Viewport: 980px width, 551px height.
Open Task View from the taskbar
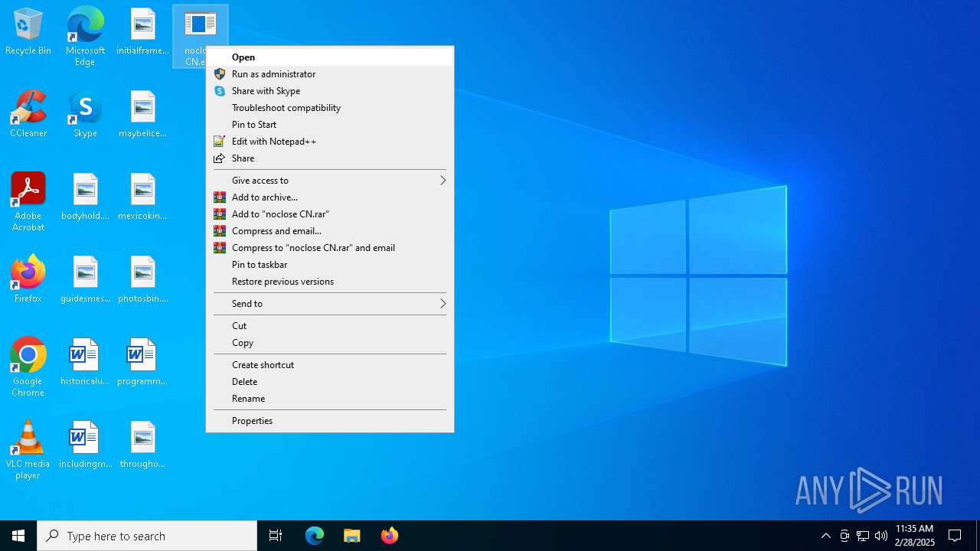276,536
